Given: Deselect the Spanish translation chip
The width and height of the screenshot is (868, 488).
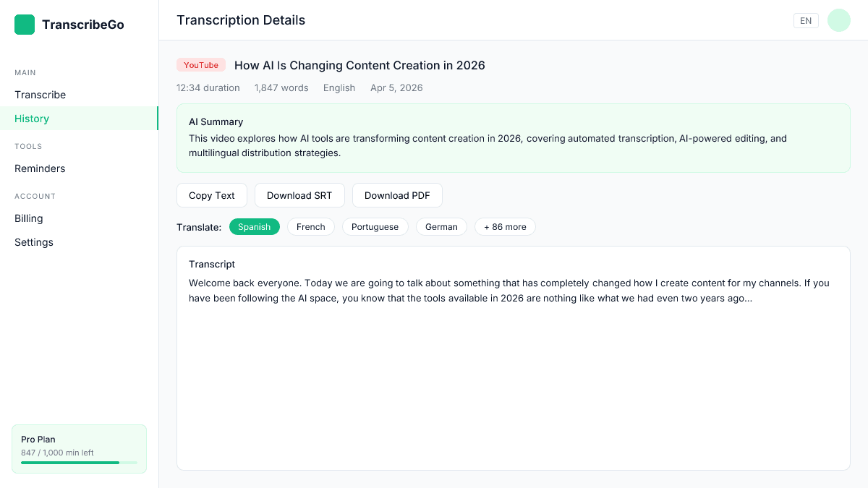Looking at the screenshot, I should 255,226.
